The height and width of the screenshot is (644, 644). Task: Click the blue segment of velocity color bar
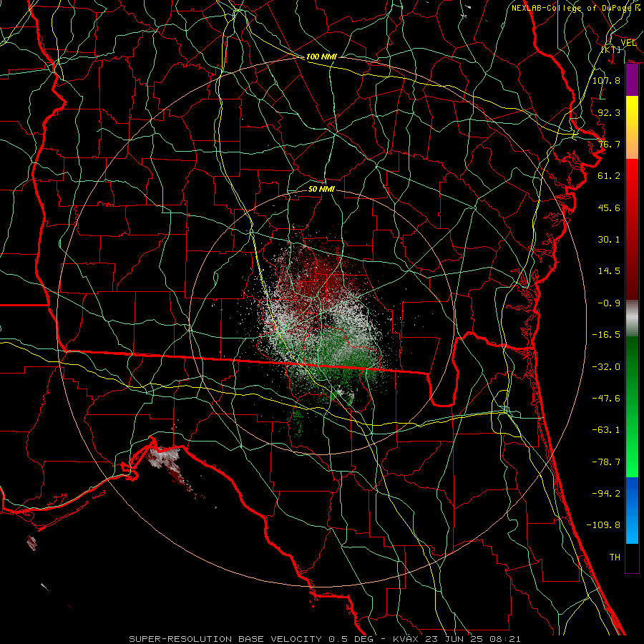coord(632,510)
